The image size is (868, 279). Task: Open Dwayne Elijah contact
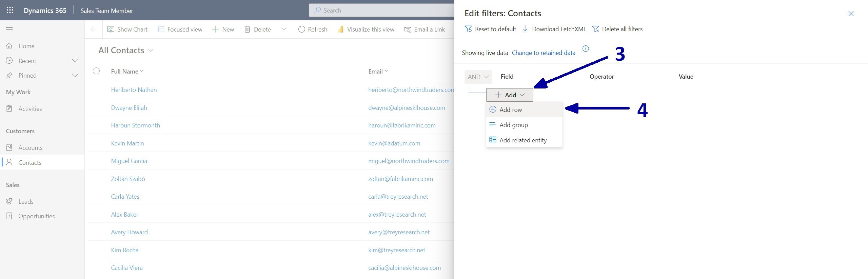pyautogui.click(x=129, y=107)
